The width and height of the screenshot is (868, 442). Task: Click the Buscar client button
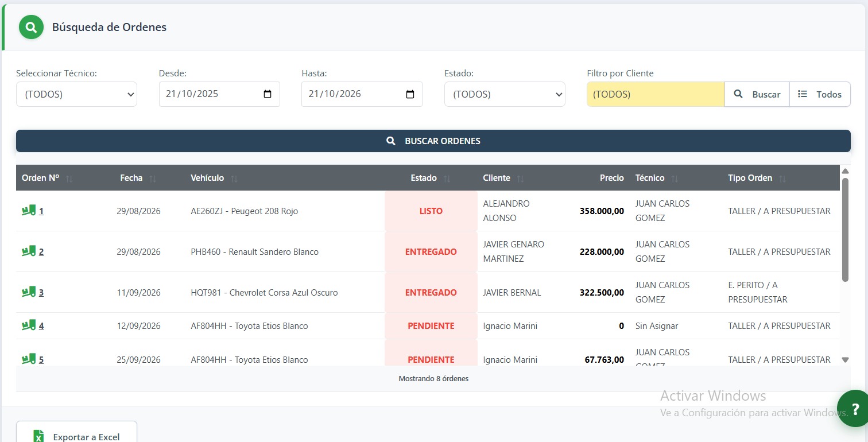click(757, 94)
